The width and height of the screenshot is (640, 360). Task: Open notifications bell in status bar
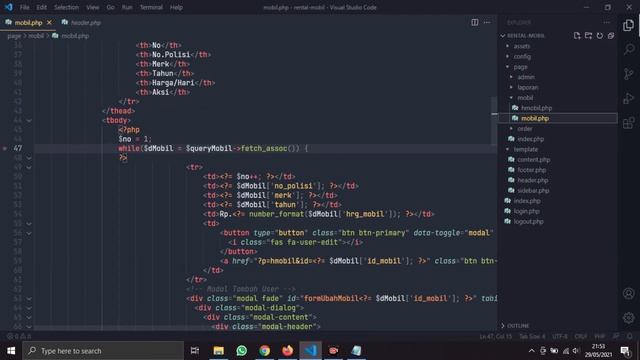[630, 336]
